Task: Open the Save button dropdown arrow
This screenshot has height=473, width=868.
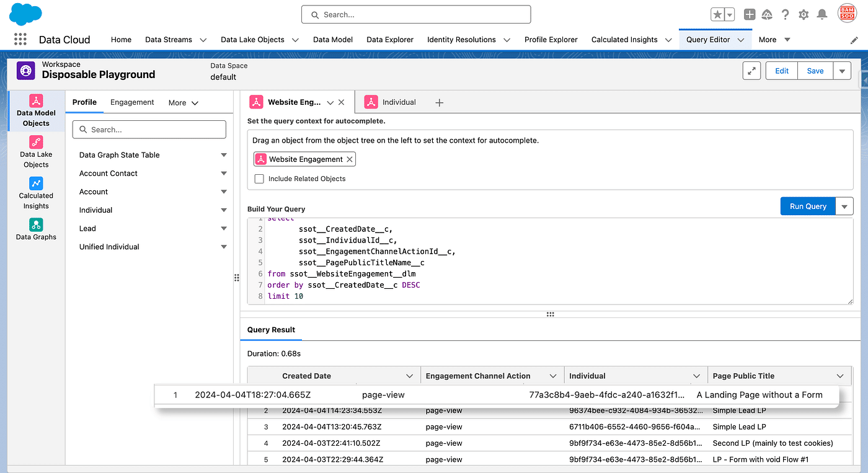Action: tap(842, 71)
